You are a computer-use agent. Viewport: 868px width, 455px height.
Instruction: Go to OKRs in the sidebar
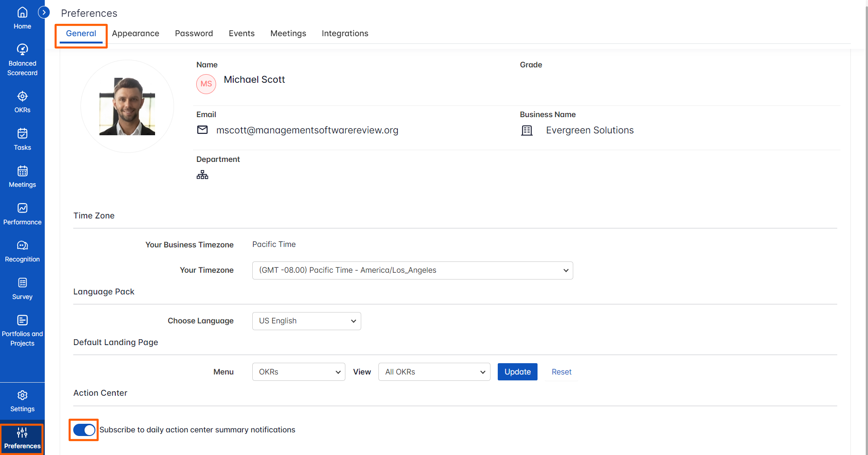[x=22, y=102]
